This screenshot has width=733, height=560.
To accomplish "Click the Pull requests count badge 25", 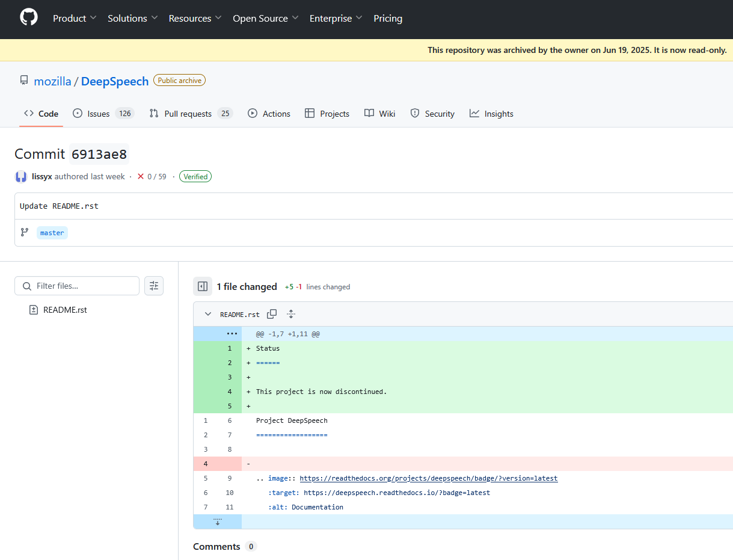I will pos(225,114).
